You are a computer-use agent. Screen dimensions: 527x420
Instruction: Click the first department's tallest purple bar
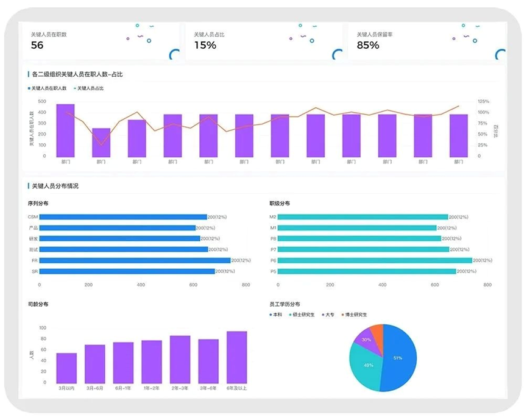66,130
